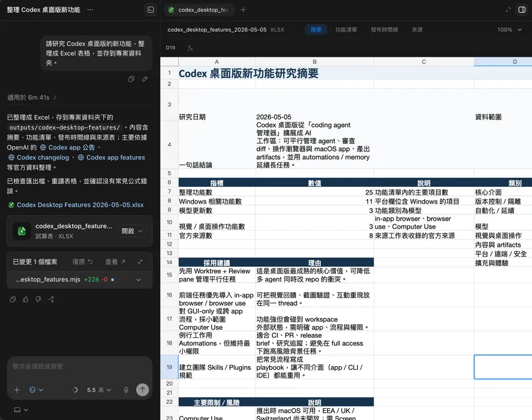Click the D19 cell reference box
Image resolution: width=532 pixels, height=420 pixels.
pos(170,48)
